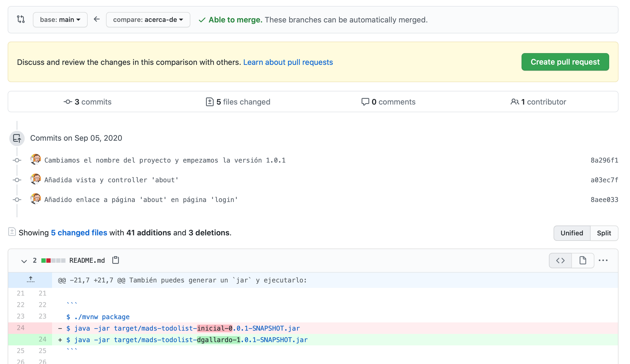The width and height of the screenshot is (630, 364).
Task: Switch to the 3 commits tab
Action: [x=88, y=102]
